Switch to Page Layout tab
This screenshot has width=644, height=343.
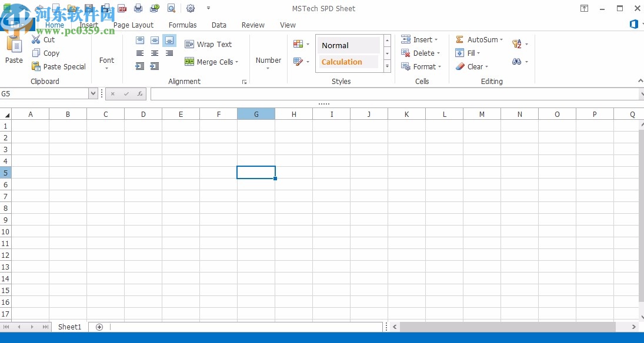[133, 25]
